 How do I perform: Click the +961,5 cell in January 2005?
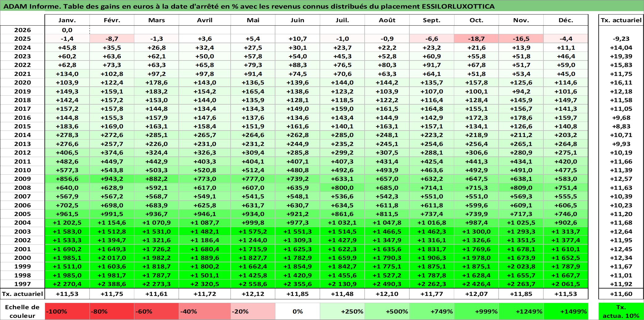tap(67, 214)
